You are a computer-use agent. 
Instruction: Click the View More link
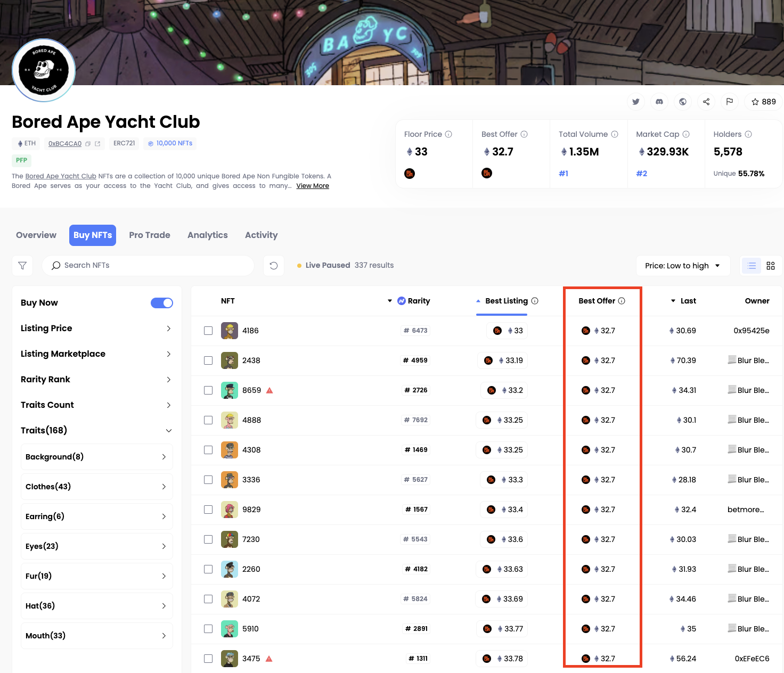(x=313, y=186)
